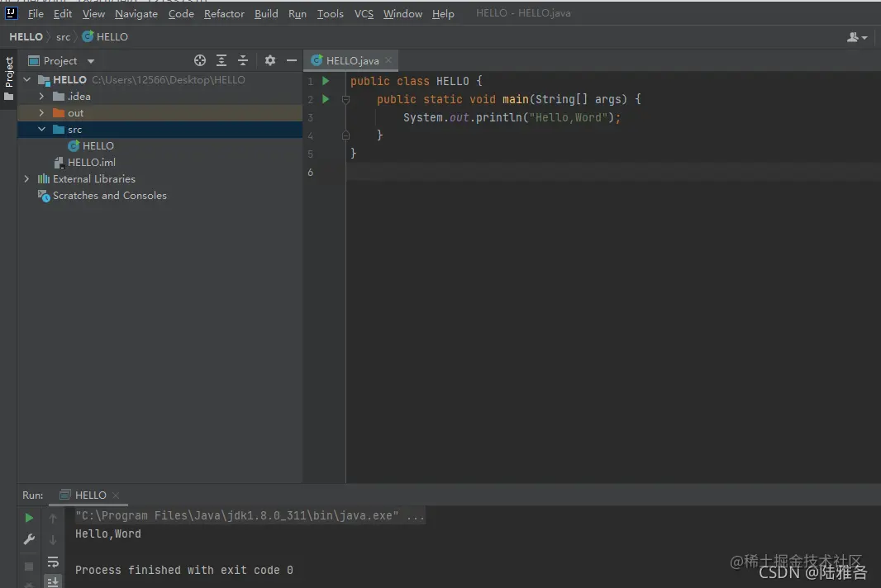Click the println call in code
This screenshot has width=881, height=588.
tap(499, 117)
